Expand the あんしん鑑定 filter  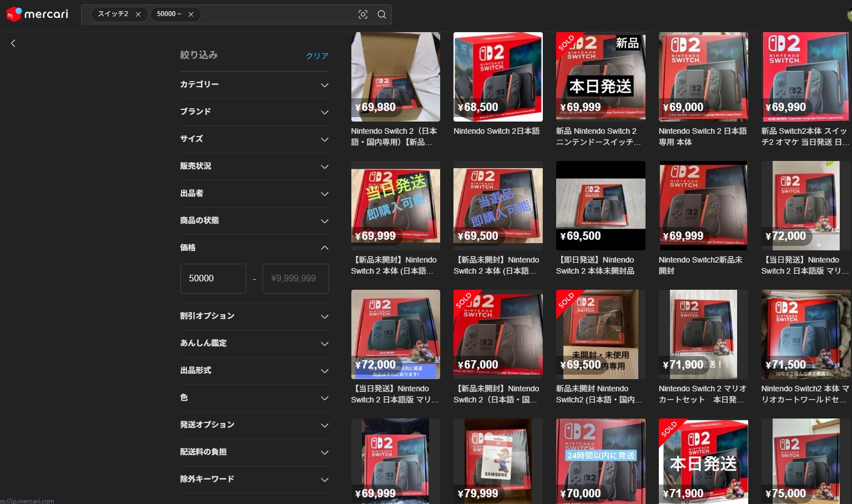(254, 344)
